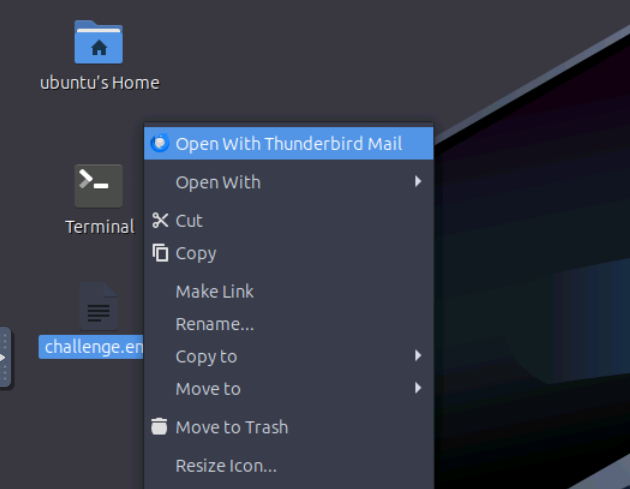This screenshot has width=630, height=489.
Task: Choose Open With Thunderbird Mail
Action: point(288,143)
